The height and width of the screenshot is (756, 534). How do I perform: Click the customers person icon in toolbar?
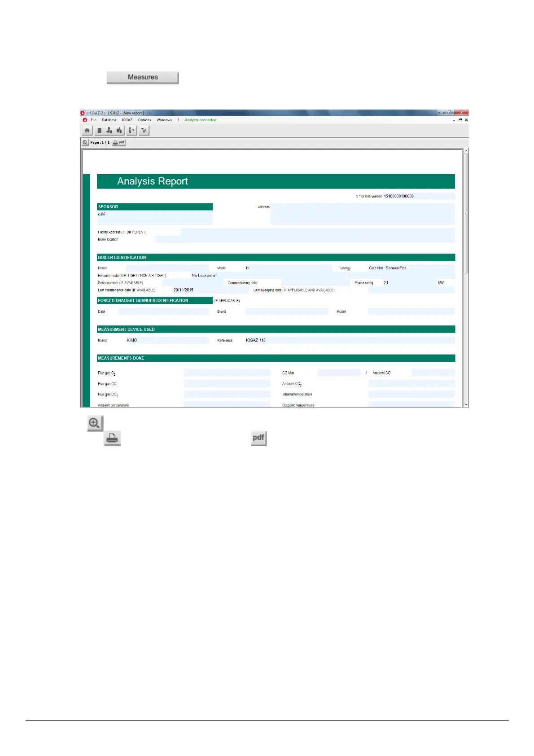(109, 131)
